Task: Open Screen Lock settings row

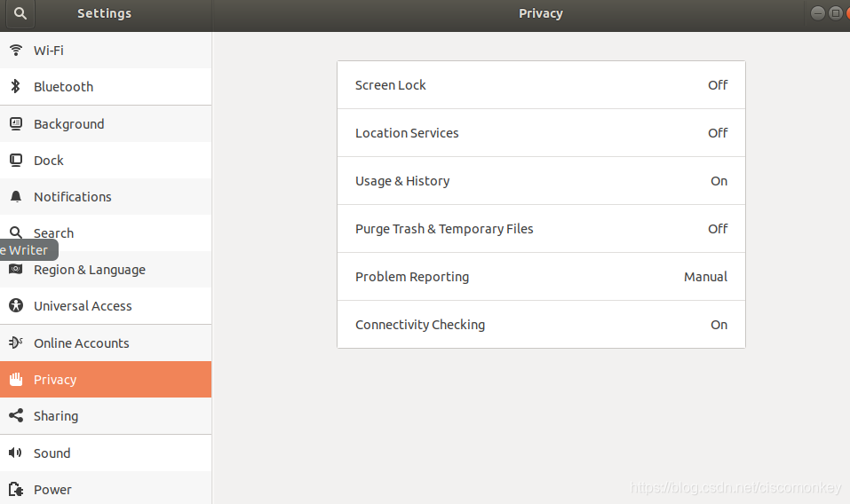Action: pos(541,85)
